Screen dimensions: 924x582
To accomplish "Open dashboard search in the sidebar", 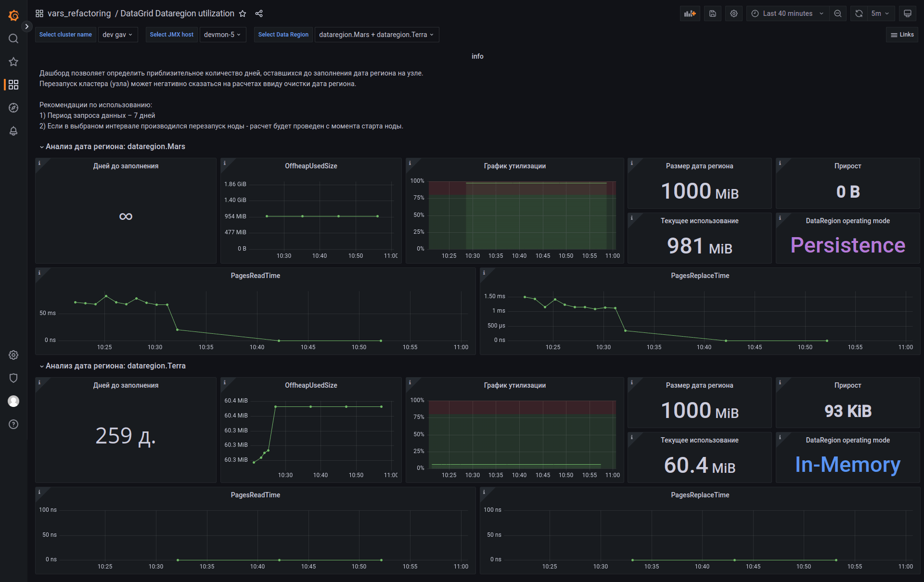I will pyautogui.click(x=13, y=38).
